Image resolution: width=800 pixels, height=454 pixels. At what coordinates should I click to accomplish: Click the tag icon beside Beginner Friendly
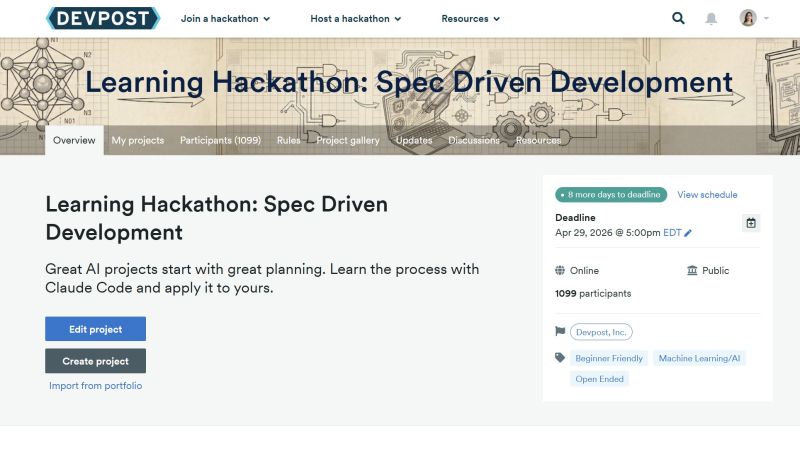pyautogui.click(x=560, y=358)
